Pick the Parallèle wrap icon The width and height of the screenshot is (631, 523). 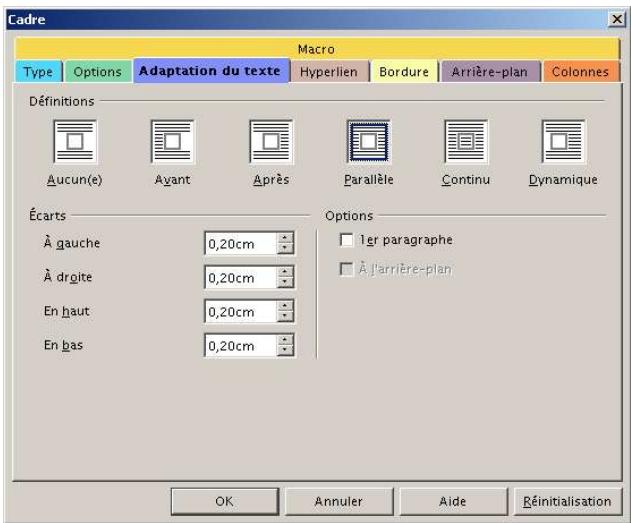[x=369, y=142]
